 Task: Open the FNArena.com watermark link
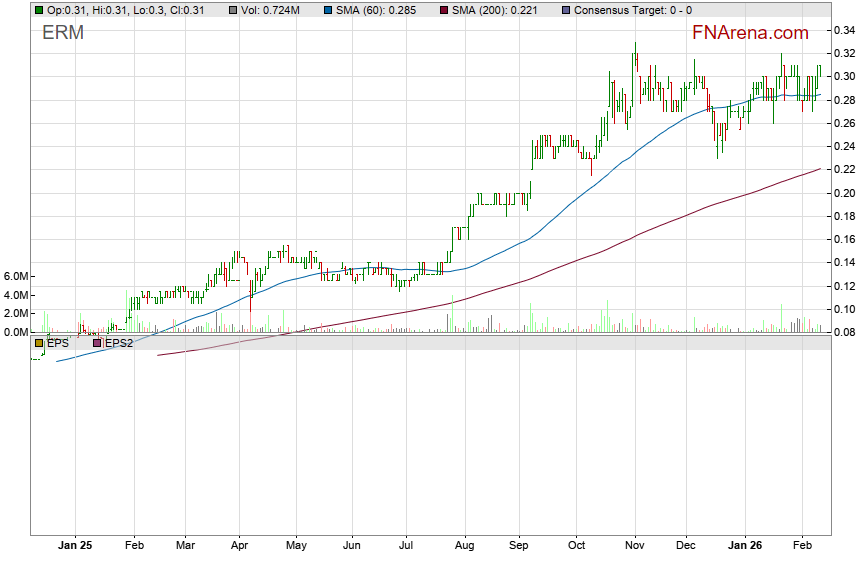click(x=750, y=33)
